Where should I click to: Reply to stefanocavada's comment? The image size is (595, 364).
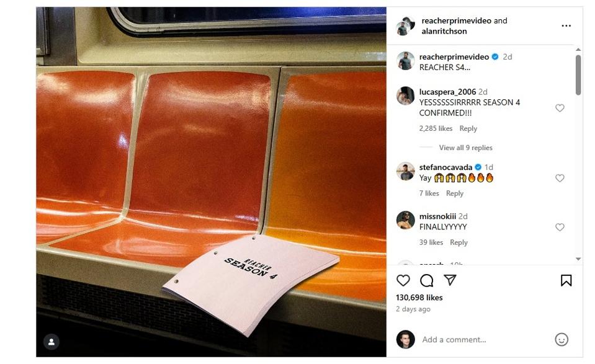[x=455, y=193]
